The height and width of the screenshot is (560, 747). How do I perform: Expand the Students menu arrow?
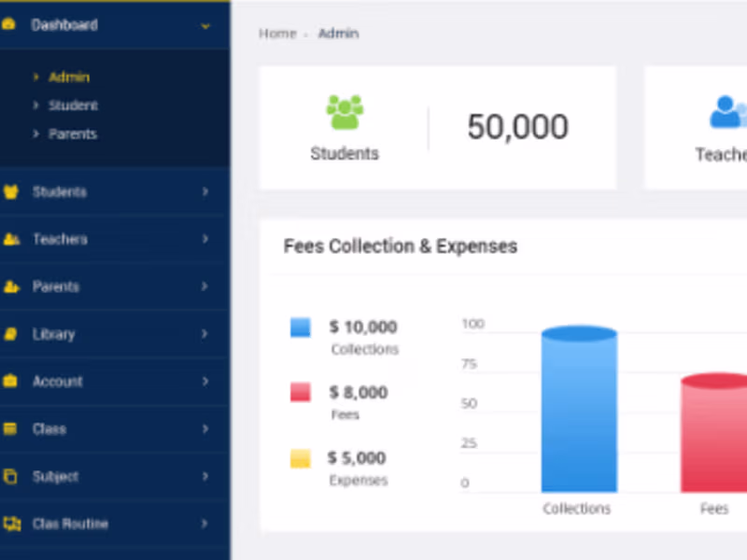pyautogui.click(x=204, y=191)
